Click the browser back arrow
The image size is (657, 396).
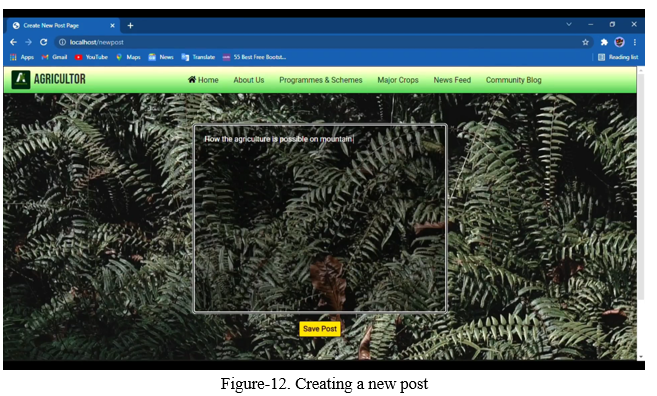[13, 42]
